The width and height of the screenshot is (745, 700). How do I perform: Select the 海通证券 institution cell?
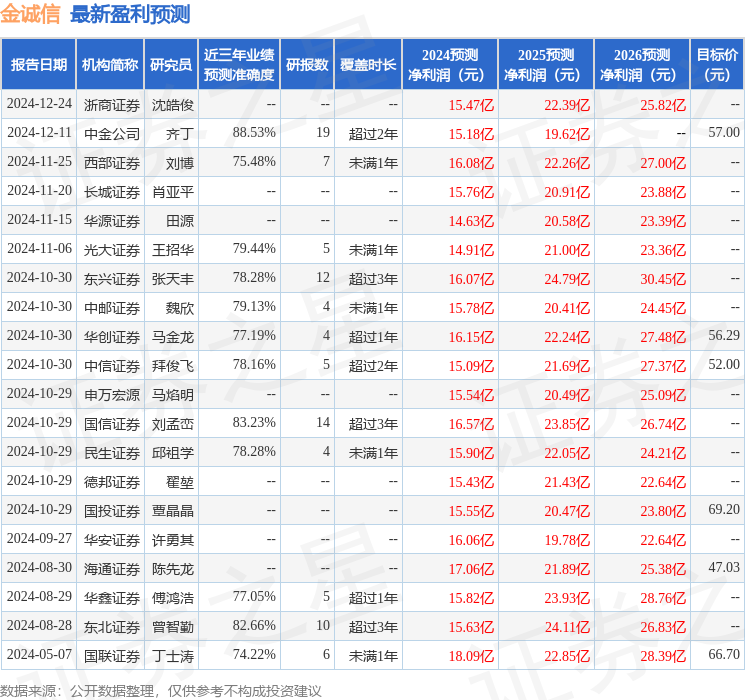(x=112, y=568)
